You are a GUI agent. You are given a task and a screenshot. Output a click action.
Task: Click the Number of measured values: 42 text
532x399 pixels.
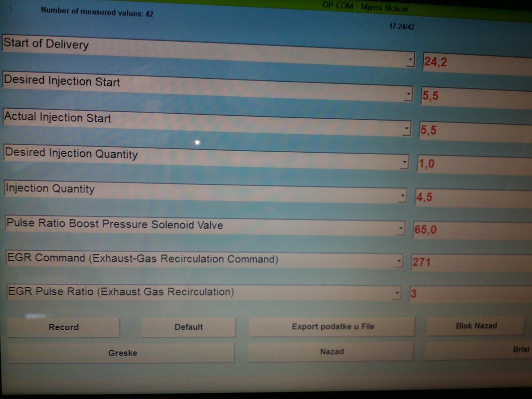click(97, 12)
